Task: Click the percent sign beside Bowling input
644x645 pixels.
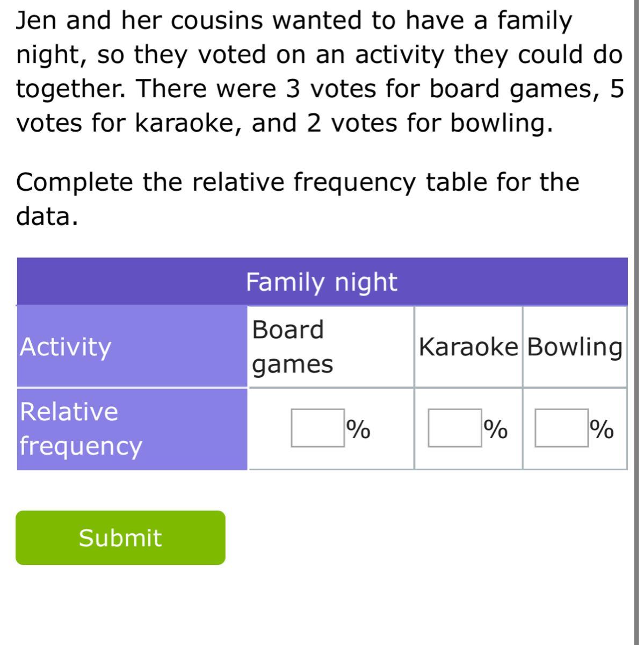Action: pyautogui.click(x=601, y=429)
